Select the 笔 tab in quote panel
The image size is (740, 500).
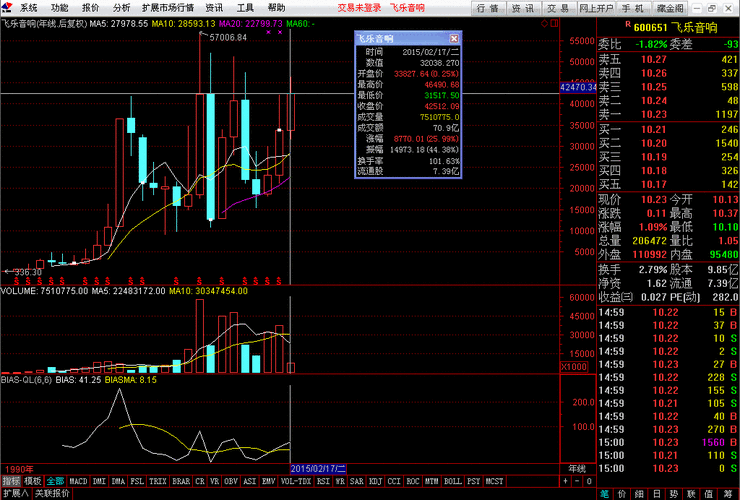(x=605, y=494)
